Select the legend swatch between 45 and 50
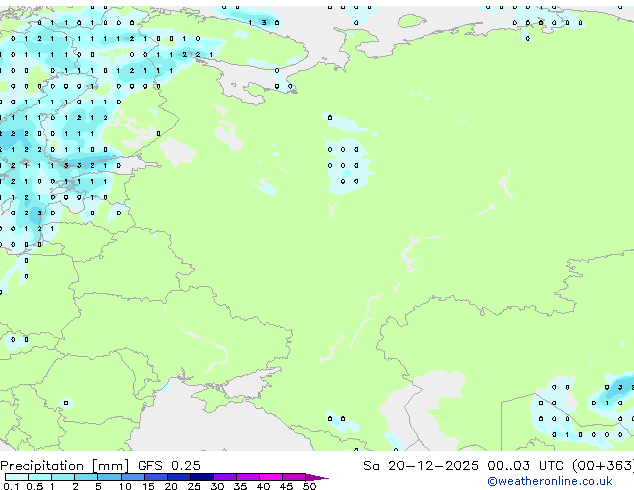 294,477
